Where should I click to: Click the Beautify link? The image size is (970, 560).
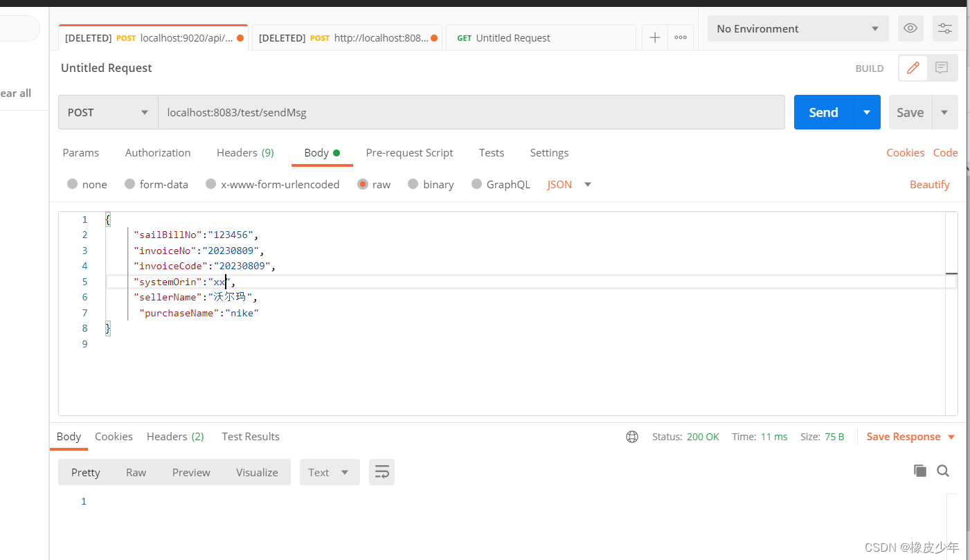929,184
